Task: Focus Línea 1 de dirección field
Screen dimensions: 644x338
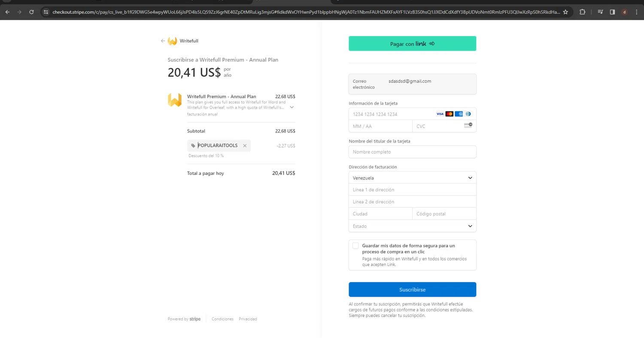Action: click(x=412, y=190)
